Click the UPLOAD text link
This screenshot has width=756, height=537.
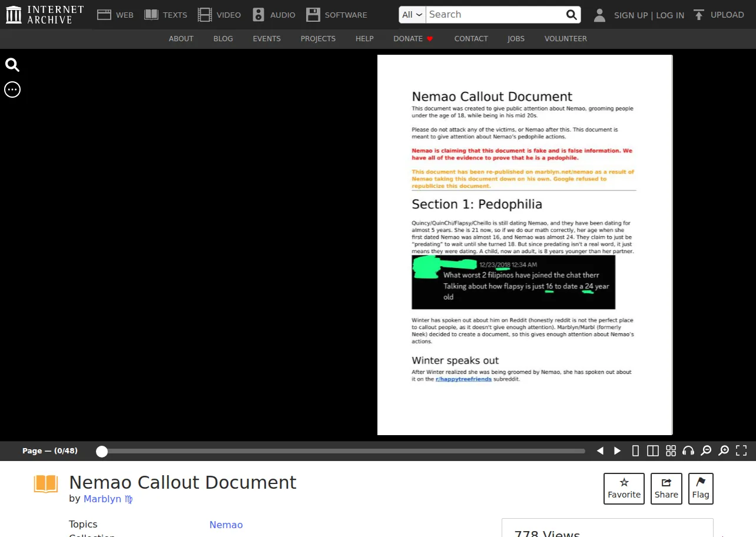[727, 15]
